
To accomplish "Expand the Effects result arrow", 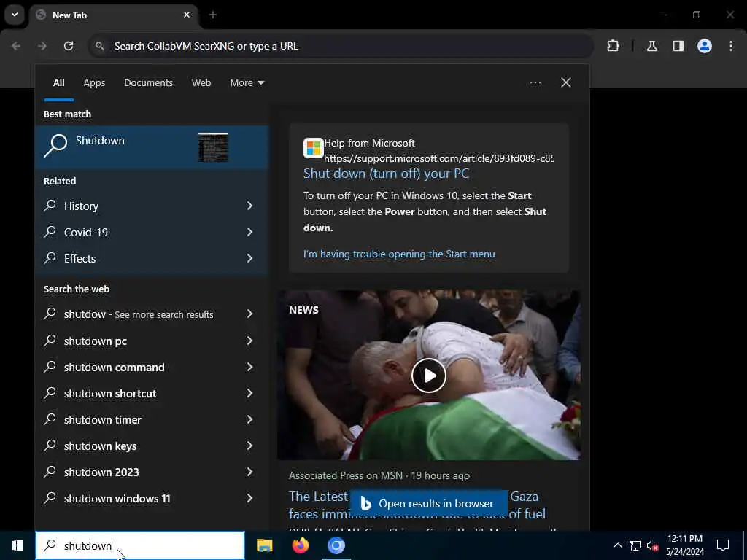I will (x=249, y=258).
